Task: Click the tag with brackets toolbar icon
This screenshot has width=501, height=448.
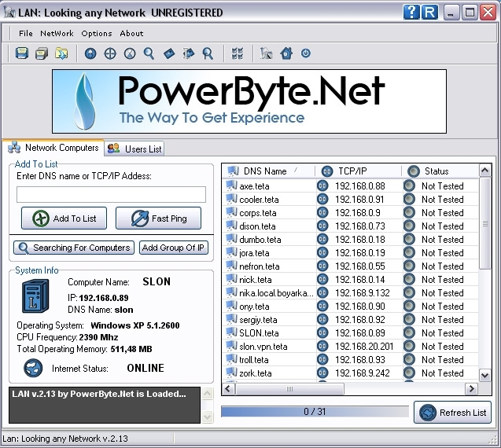Action: pos(189,53)
